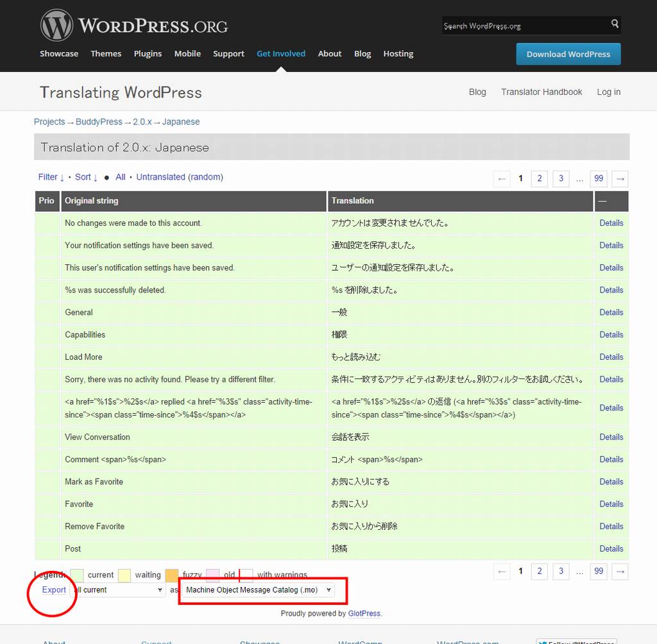Expand the Sort options
Image resolution: width=657 pixels, height=644 pixels.
(87, 177)
